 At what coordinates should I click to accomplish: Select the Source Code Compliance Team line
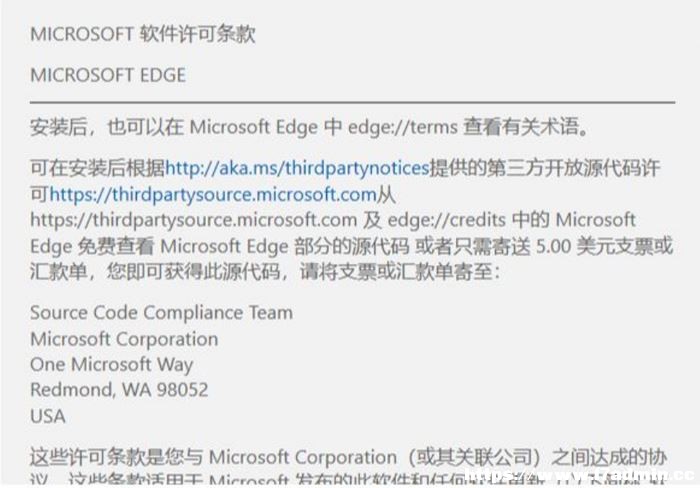162,313
